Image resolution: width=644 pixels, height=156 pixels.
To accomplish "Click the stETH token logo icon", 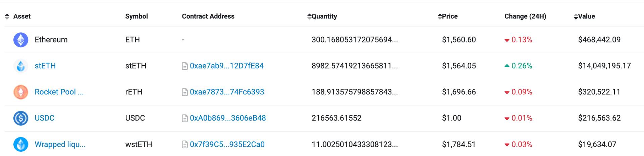I will tap(21, 66).
